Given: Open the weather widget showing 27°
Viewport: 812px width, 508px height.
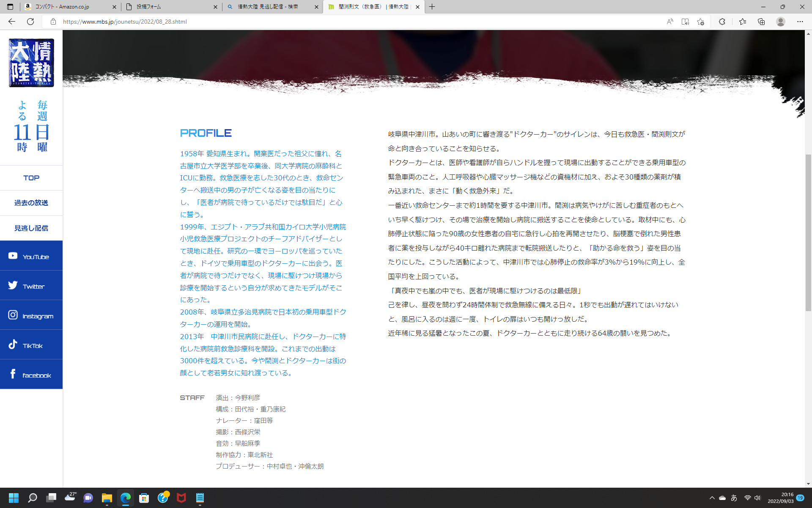Looking at the screenshot, I should click(x=70, y=497).
